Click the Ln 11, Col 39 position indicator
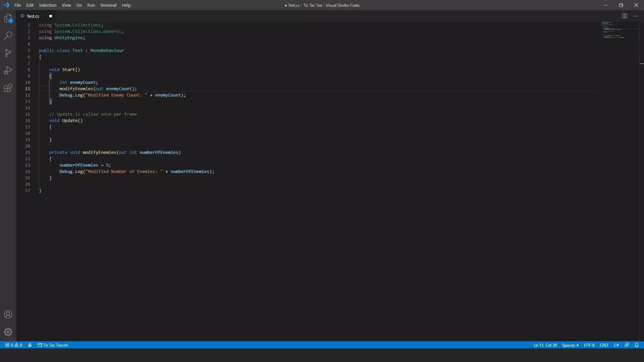Image resolution: width=644 pixels, height=362 pixels. coord(545,345)
